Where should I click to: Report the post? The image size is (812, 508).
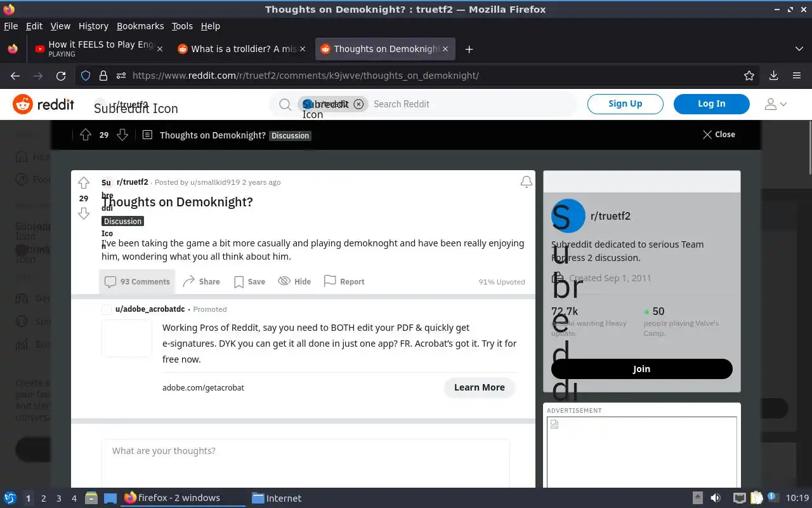point(344,282)
